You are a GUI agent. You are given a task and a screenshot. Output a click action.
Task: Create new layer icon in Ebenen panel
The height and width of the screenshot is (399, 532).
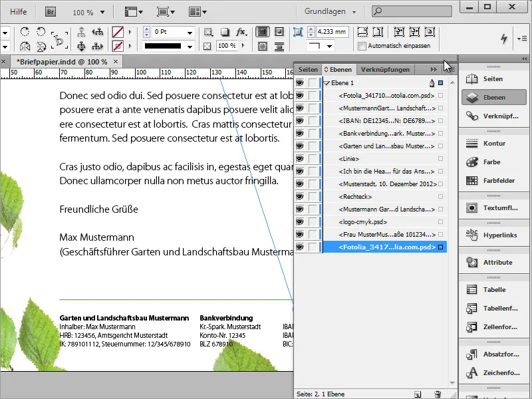point(418,394)
